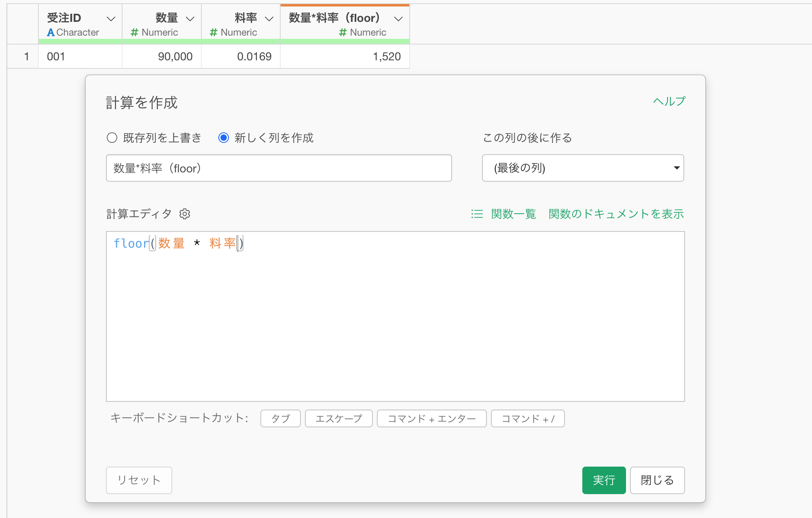Select 既存列を上書き radio button
812x518 pixels.
point(112,138)
